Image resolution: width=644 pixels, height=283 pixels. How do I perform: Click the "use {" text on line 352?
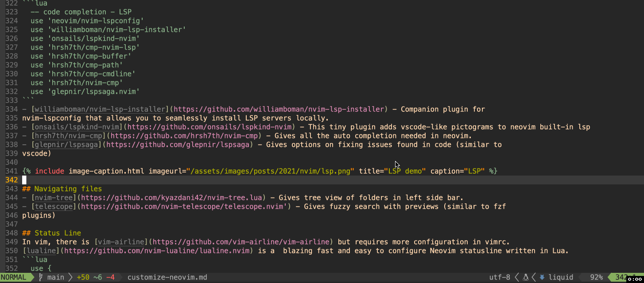point(42,268)
